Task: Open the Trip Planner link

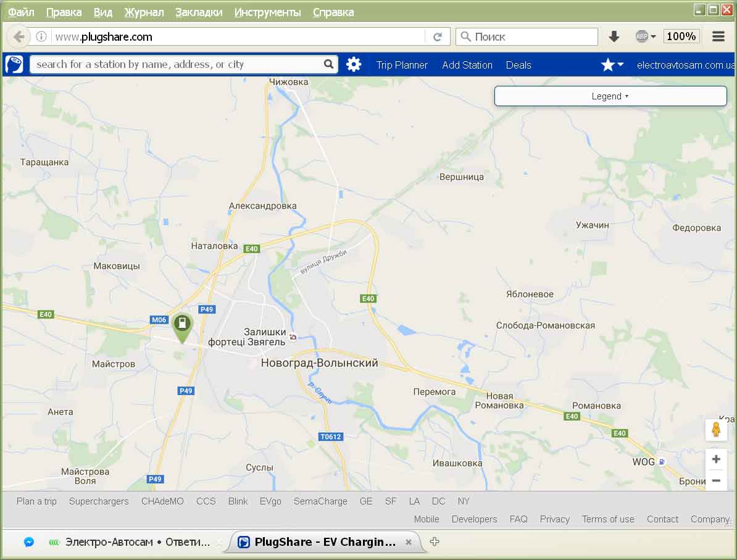Action: (x=402, y=65)
